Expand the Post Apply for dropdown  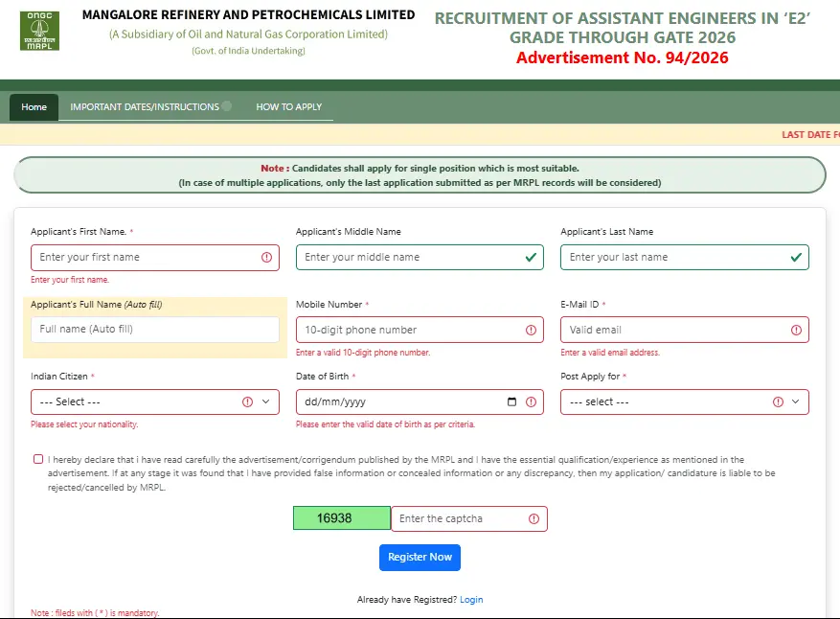coord(685,401)
